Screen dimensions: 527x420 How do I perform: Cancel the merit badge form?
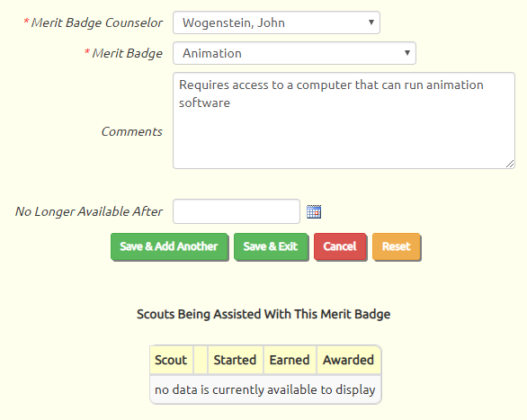(x=340, y=246)
